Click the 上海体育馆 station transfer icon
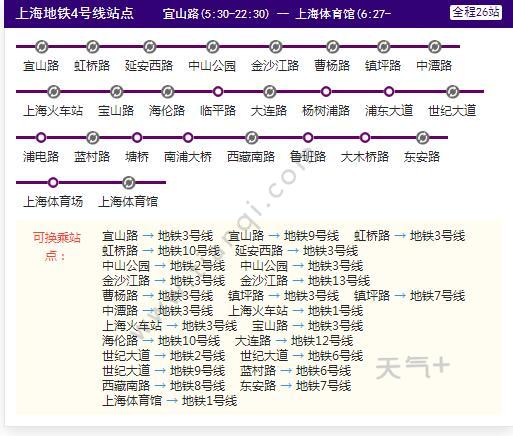The width and height of the screenshot is (513, 436). (x=128, y=183)
